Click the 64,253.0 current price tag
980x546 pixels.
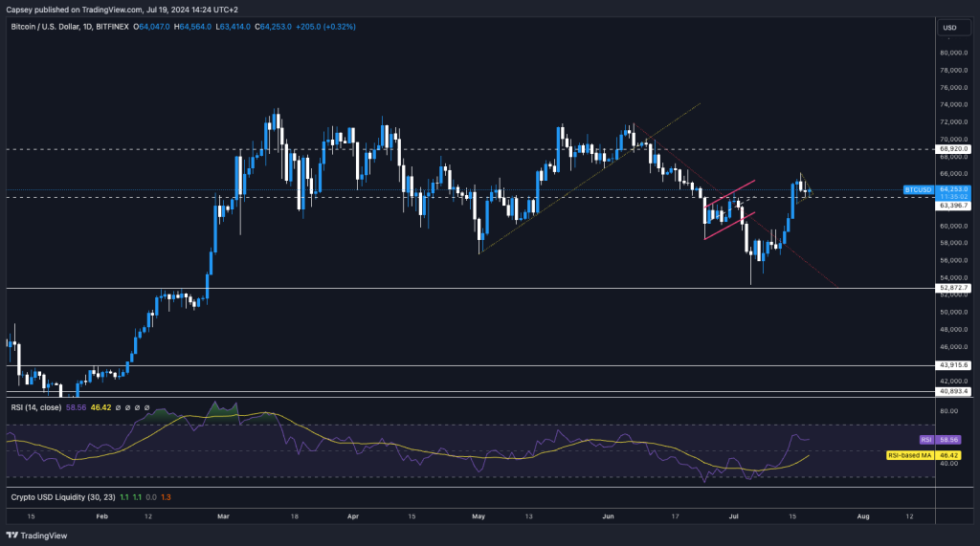pyautogui.click(x=955, y=189)
